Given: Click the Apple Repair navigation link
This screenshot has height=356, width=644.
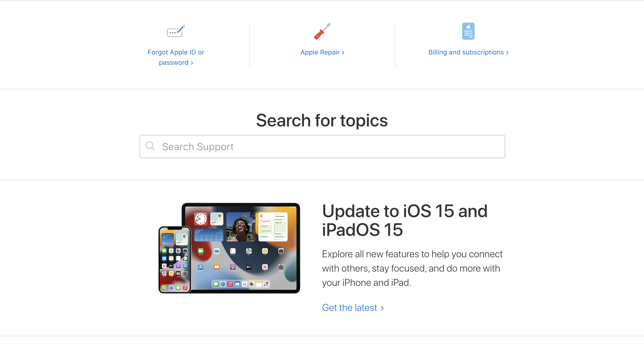Looking at the screenshot, I should [322, 52].
